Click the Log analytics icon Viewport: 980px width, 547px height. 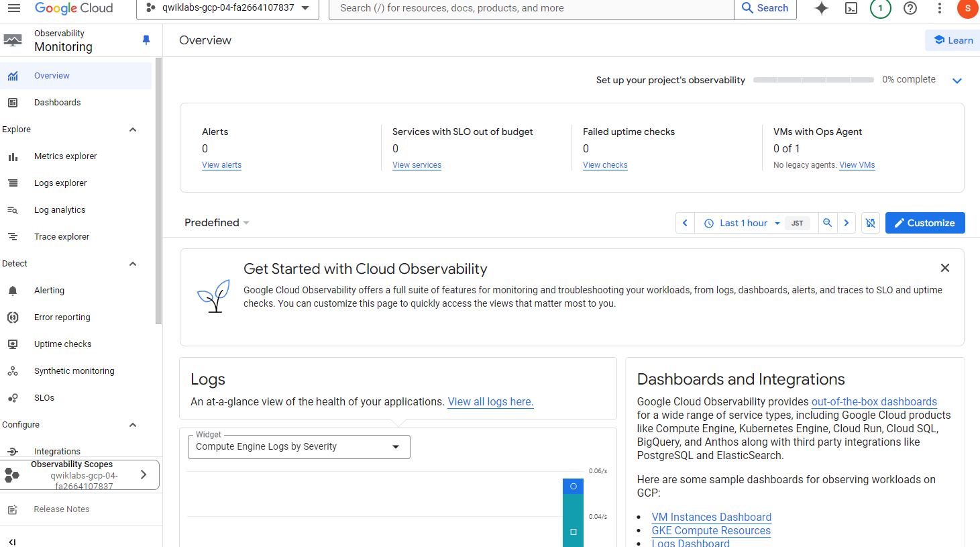click(13, 210)
